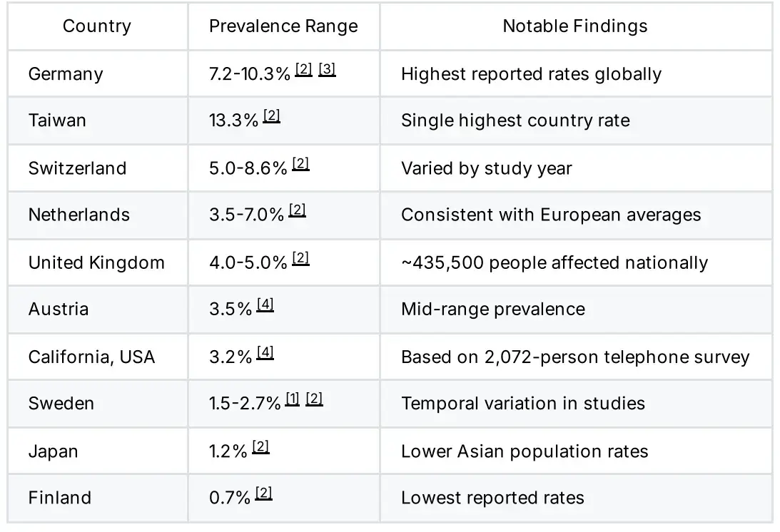
Task: Click the "Highest reported rates globally" cell
Action: pyautogui.click(x=531, y=74)
